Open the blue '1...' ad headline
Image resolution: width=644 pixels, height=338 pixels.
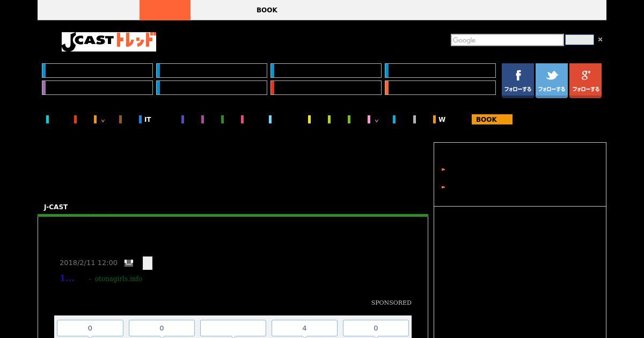[67, 278]
